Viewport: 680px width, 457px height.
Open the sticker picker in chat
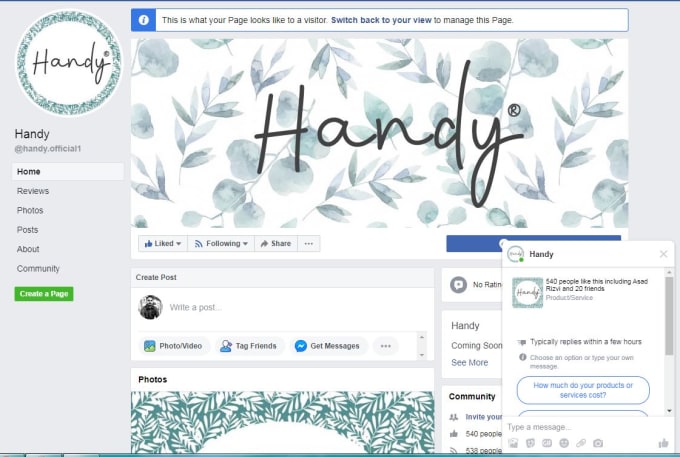click(x=530, y=443)
